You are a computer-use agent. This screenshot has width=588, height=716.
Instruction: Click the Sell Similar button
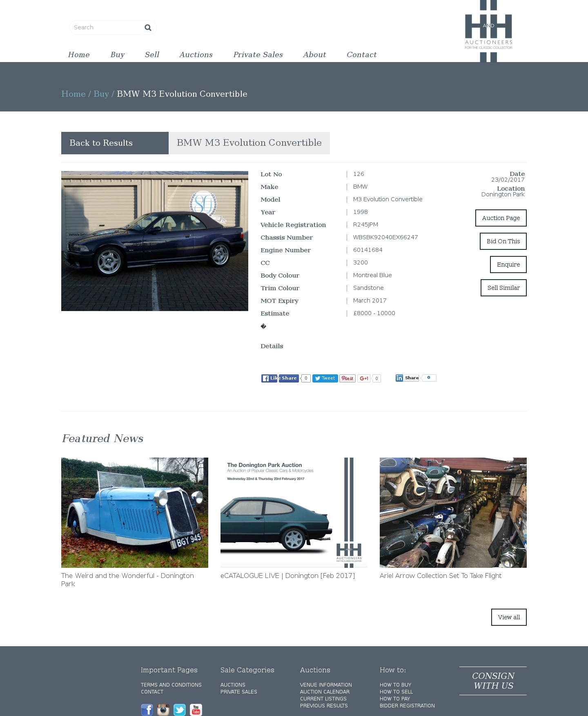click(x=503, y=288)
